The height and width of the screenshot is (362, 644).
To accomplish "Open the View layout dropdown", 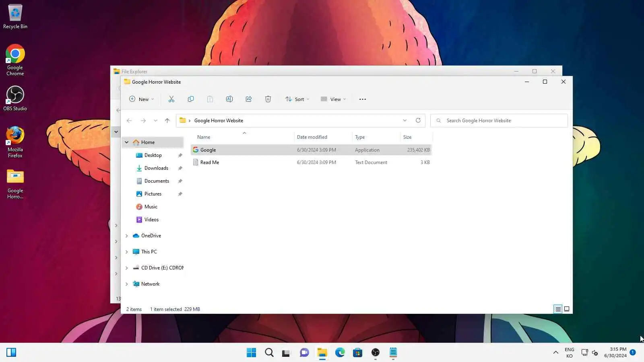I will click(x=333, y=99).
